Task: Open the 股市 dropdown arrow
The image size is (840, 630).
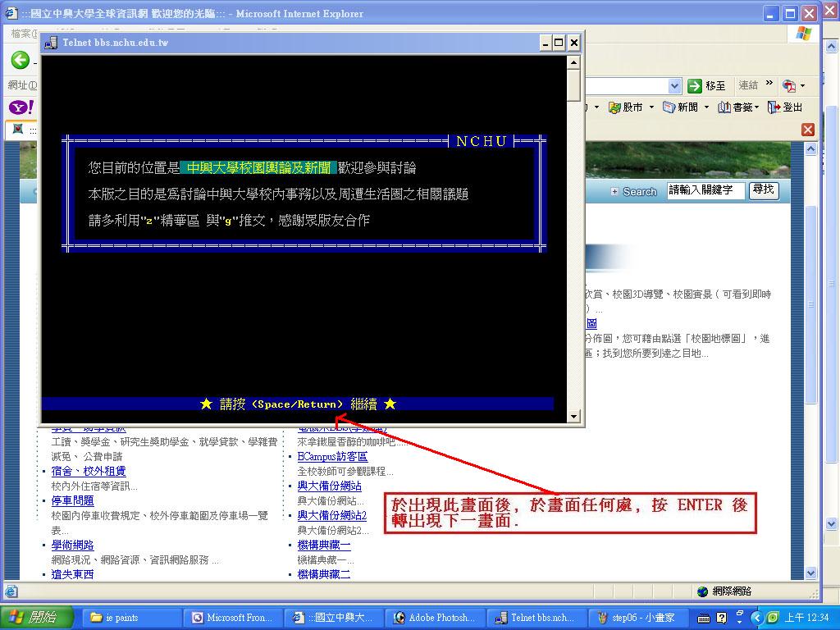Action: (x=651, y=107)
